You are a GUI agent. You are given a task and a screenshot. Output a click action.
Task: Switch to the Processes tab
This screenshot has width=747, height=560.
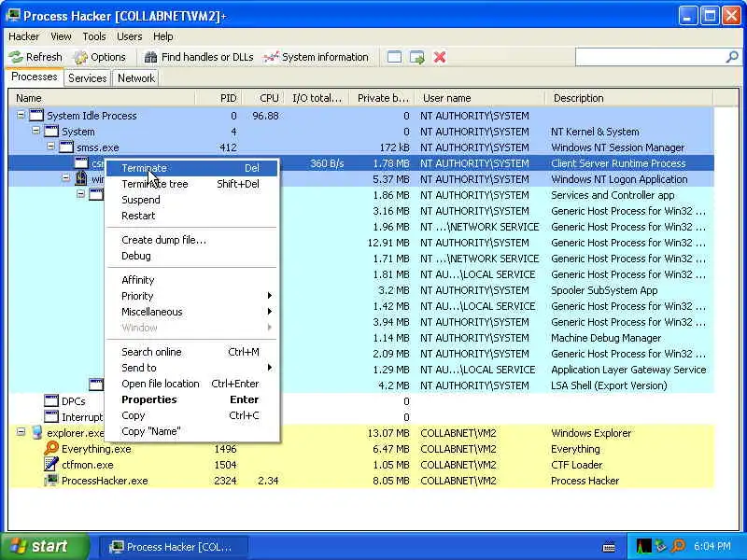point(35,77)
